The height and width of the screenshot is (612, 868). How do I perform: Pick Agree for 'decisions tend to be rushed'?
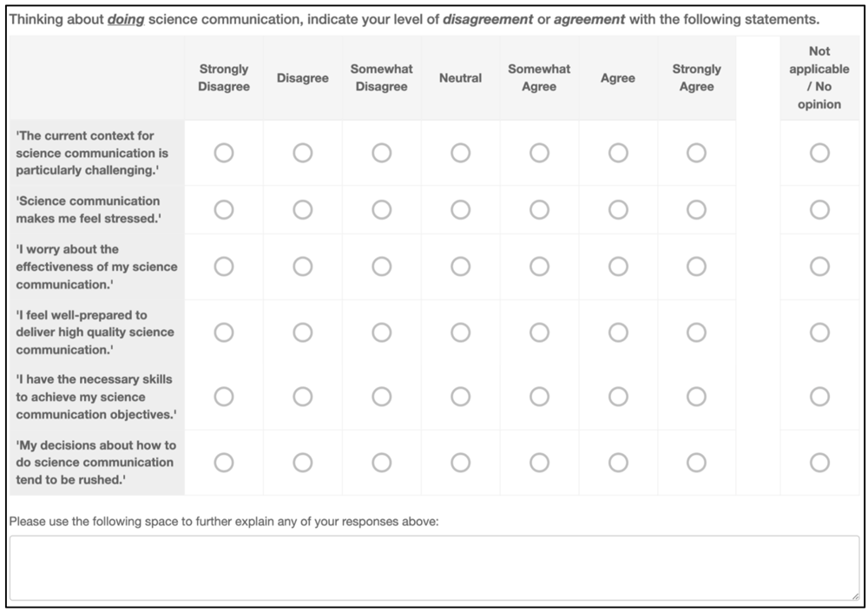(x=618, y=463)
